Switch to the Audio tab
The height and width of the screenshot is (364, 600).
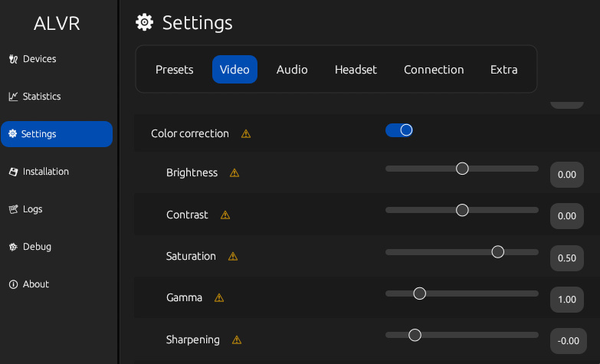coord(292,70)
